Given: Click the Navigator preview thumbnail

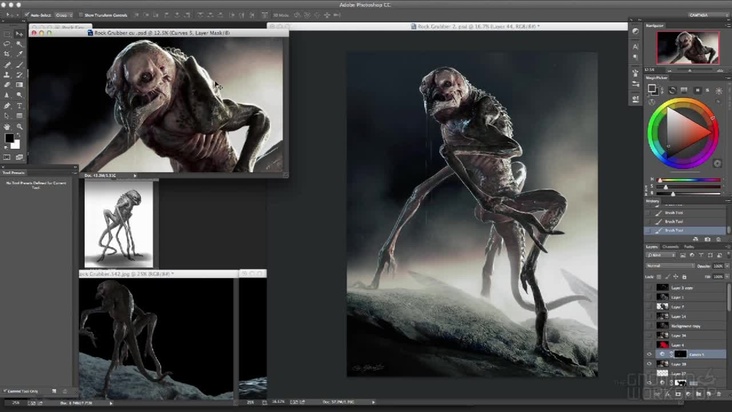Looking at the screenshot, I should [688, 48].
